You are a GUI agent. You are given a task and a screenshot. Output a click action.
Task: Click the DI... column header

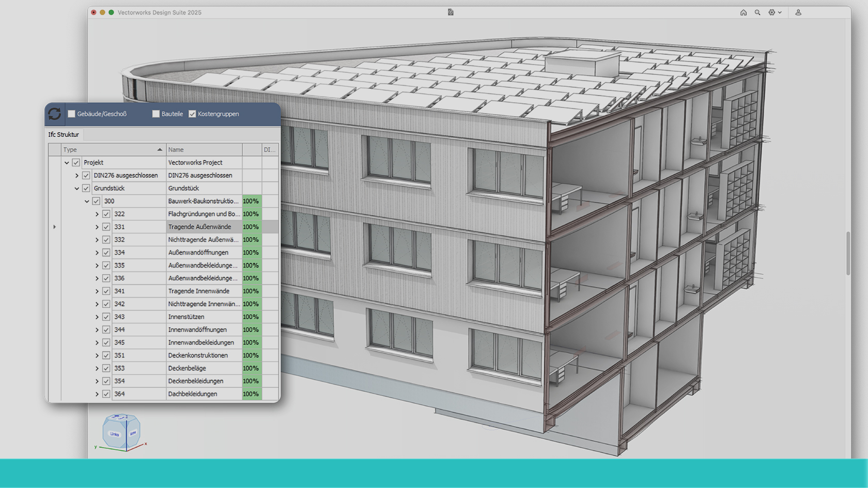270,150
